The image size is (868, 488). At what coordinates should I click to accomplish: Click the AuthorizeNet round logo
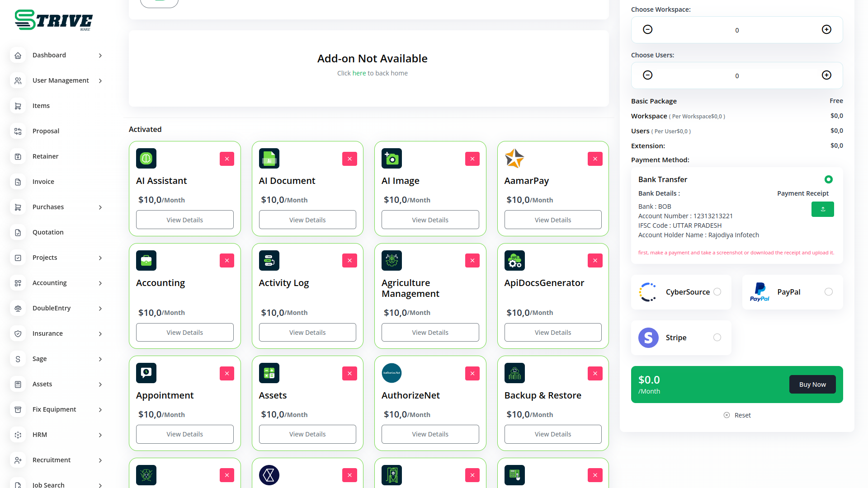coord(392,373)
